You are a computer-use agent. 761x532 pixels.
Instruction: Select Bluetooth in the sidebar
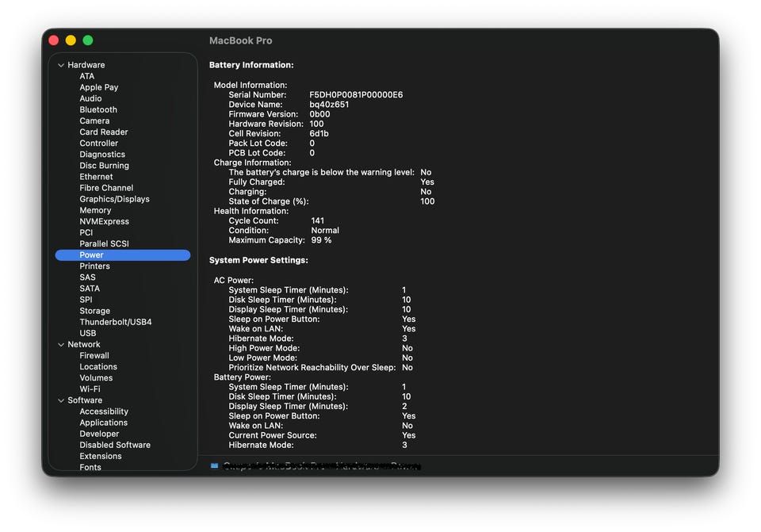98,110
